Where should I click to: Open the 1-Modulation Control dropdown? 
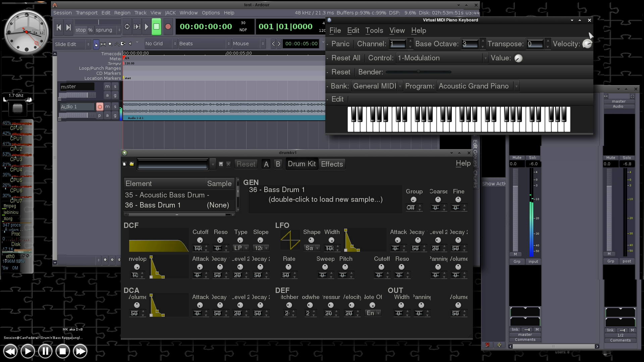point(442,58)
